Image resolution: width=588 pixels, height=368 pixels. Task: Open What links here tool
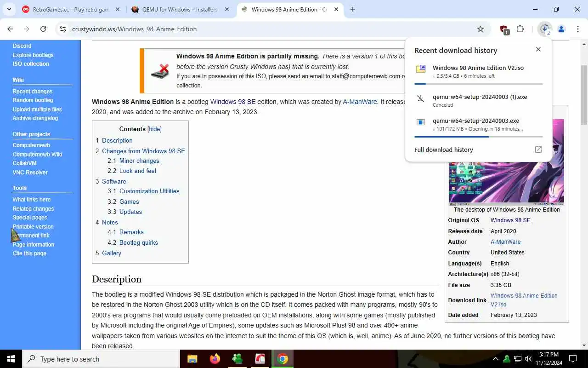click(x=32, y=200)
